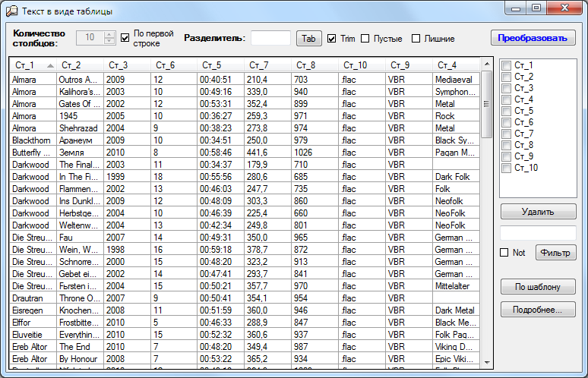This screenshot has height=378, width=588.
Task: Select the 'Mittelalter' genre cell
Action: (456, 286)
